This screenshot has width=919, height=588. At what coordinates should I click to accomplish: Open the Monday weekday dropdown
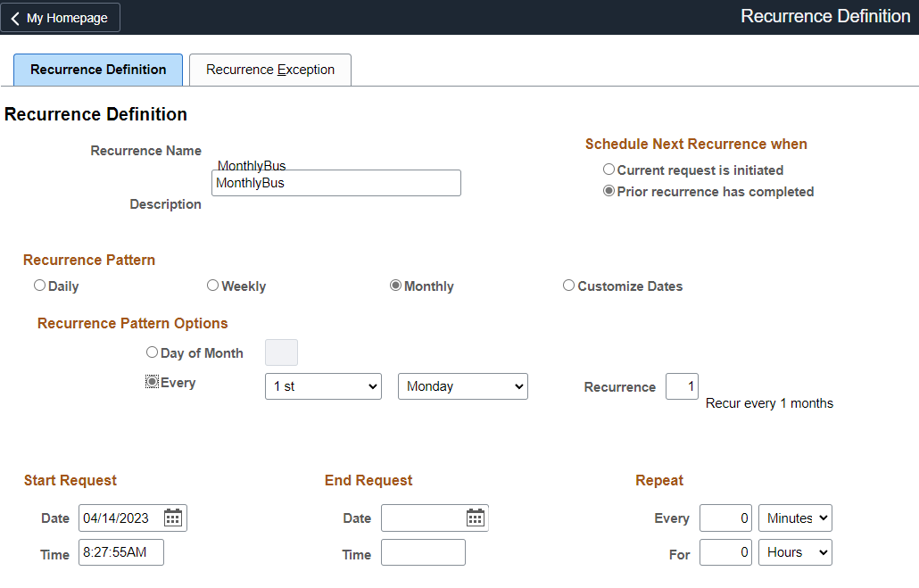[x=462, y=385]
